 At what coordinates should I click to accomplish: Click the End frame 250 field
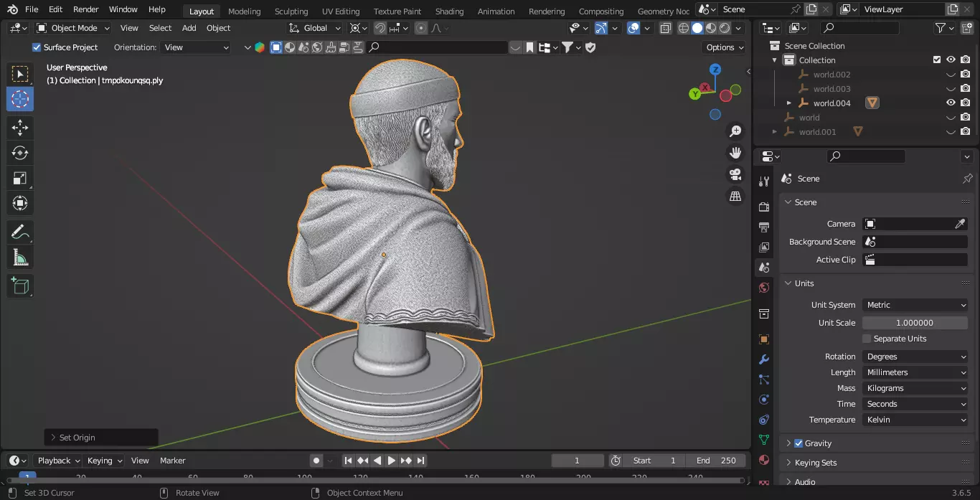click(x=715, y=461)
